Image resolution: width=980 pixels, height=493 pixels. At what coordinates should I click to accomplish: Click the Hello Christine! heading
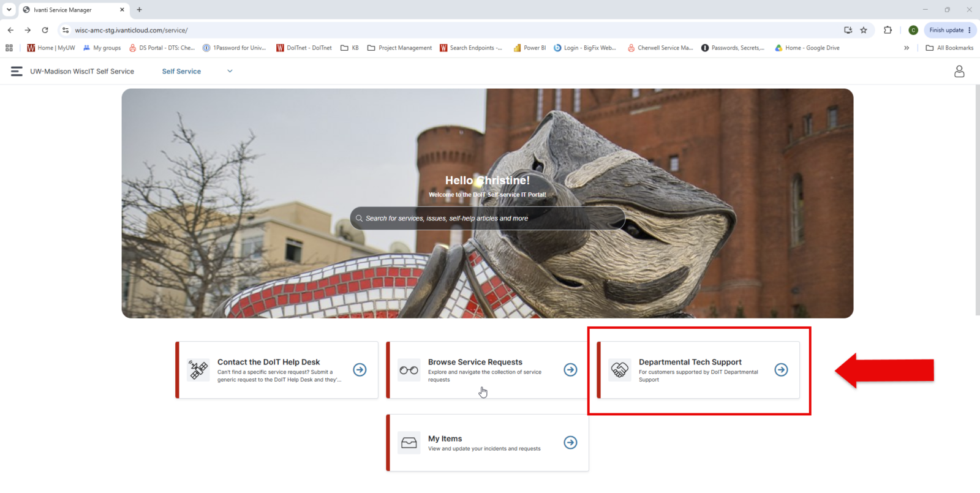(x=488, y=181)
